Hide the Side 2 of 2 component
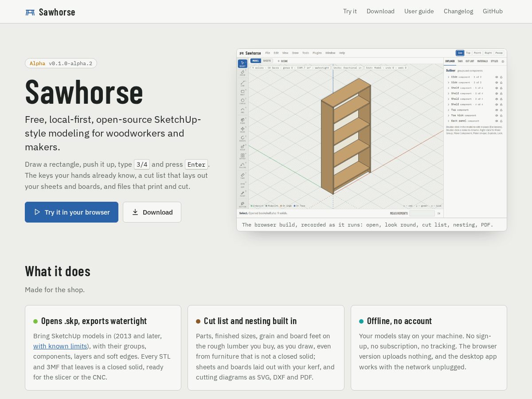The width and height of the screenshot is (532, 399). 497,82
